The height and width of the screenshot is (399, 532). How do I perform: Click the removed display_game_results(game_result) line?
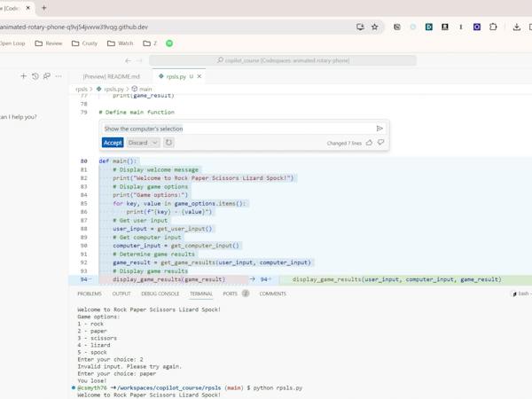tap(168, 279)
